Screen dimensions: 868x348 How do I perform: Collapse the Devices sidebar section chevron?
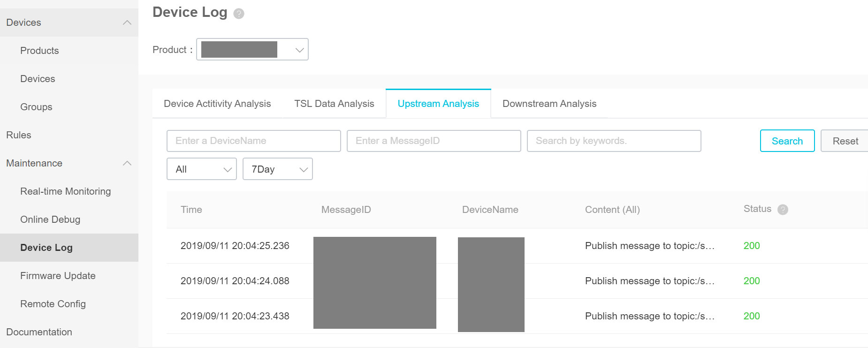click(127, 23)
